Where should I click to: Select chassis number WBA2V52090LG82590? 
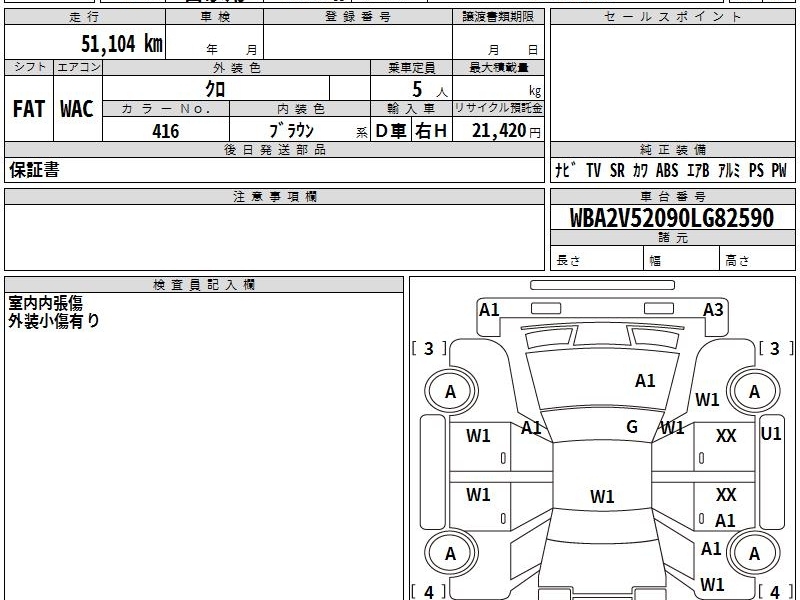click(x=671, y=218)
